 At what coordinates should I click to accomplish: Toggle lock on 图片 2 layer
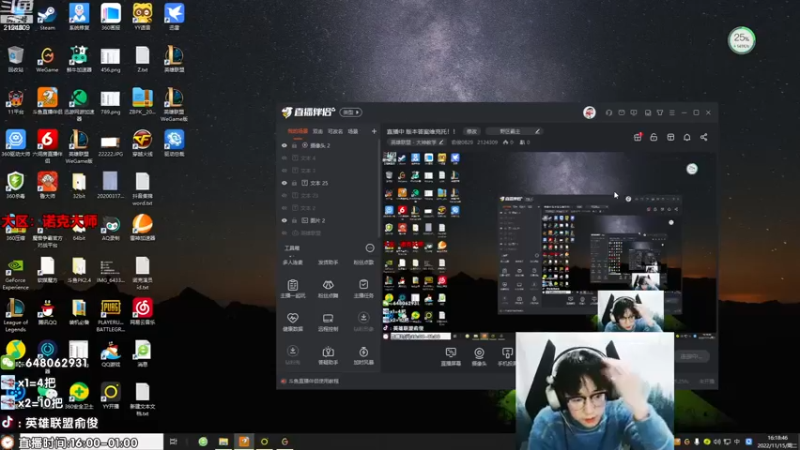point(294,220)
